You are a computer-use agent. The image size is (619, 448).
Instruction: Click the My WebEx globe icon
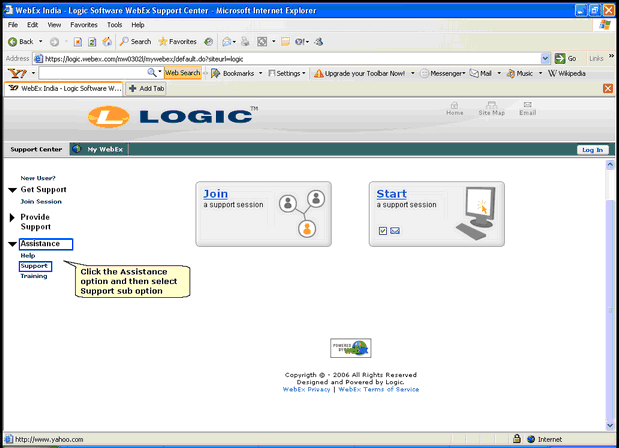click(x=77, y=149)
